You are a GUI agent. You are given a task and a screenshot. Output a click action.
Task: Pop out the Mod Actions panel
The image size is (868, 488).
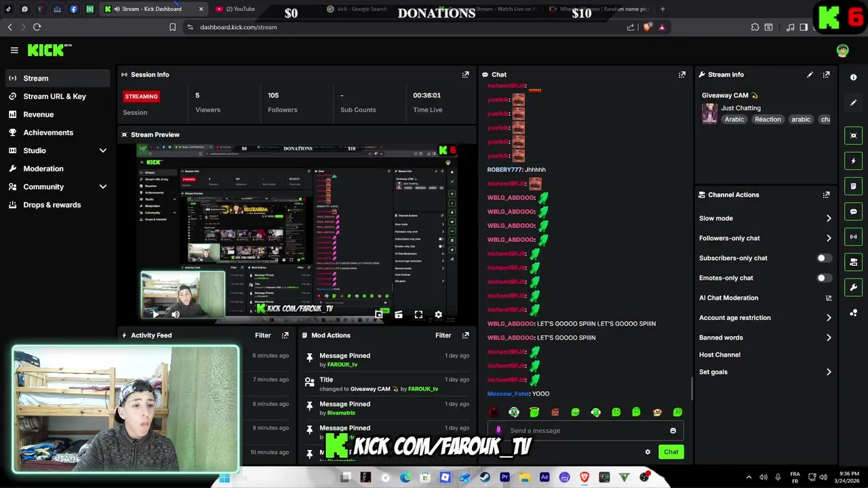[x=465, y=335]
